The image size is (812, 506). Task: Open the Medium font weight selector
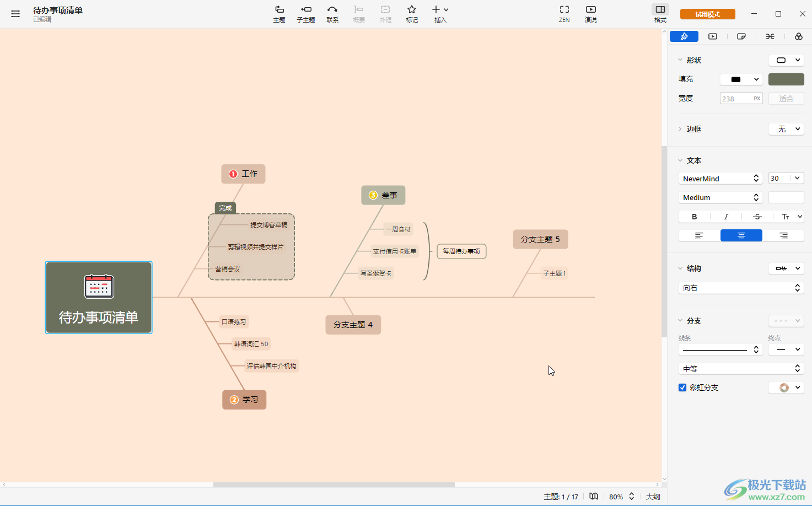tap(720, 197)
